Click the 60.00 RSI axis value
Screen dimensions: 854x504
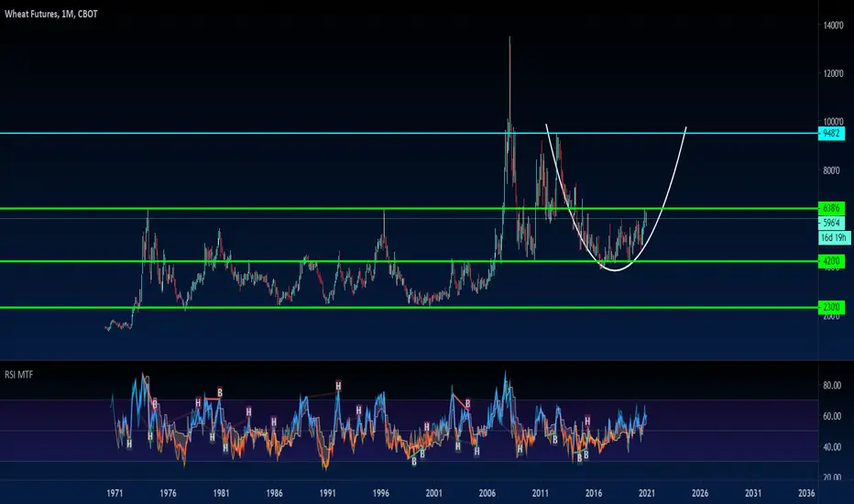tap(832, 416)
